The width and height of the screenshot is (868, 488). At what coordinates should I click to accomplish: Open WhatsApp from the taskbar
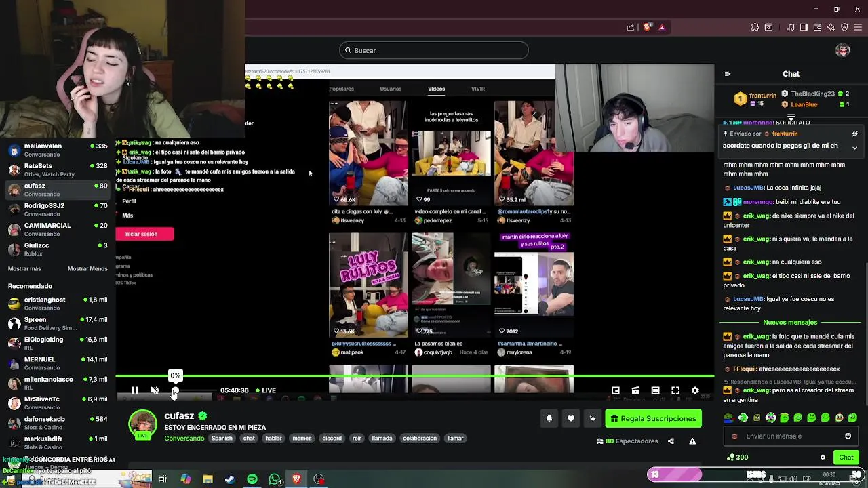275,479
